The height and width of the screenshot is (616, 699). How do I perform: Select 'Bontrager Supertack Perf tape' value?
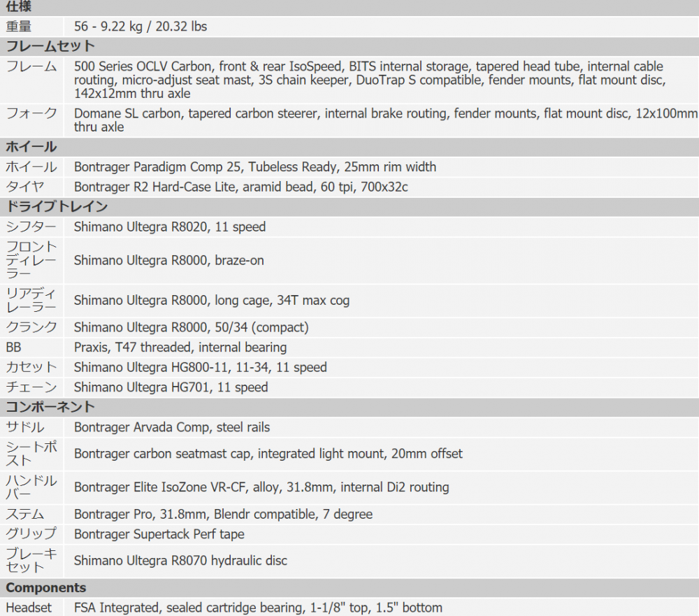pos(159,534)
